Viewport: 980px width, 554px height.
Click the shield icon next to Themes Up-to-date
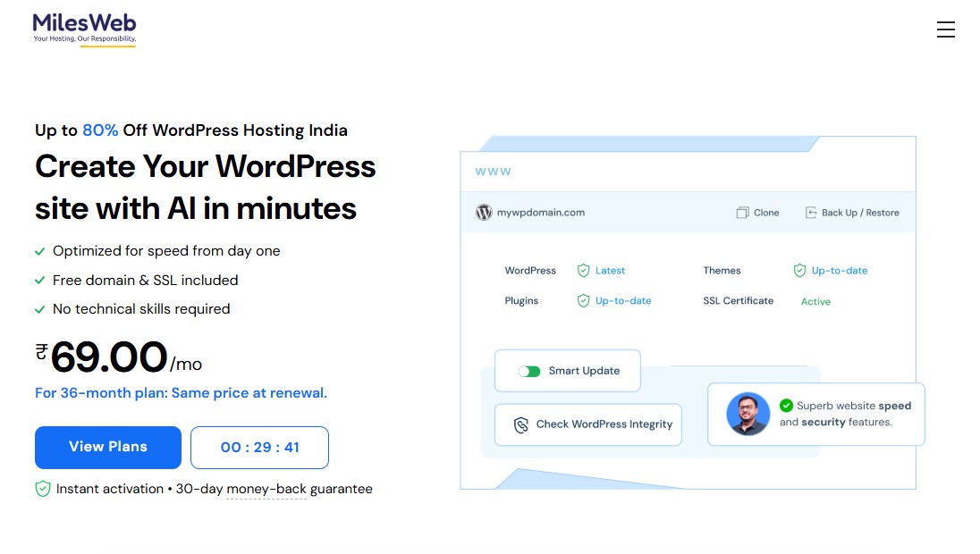click(x=798, y=270)
